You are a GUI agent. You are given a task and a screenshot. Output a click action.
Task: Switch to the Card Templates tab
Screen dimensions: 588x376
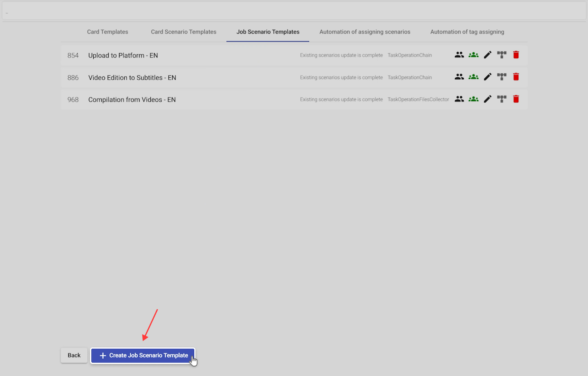pyautogui.click(x=107, y=32)
